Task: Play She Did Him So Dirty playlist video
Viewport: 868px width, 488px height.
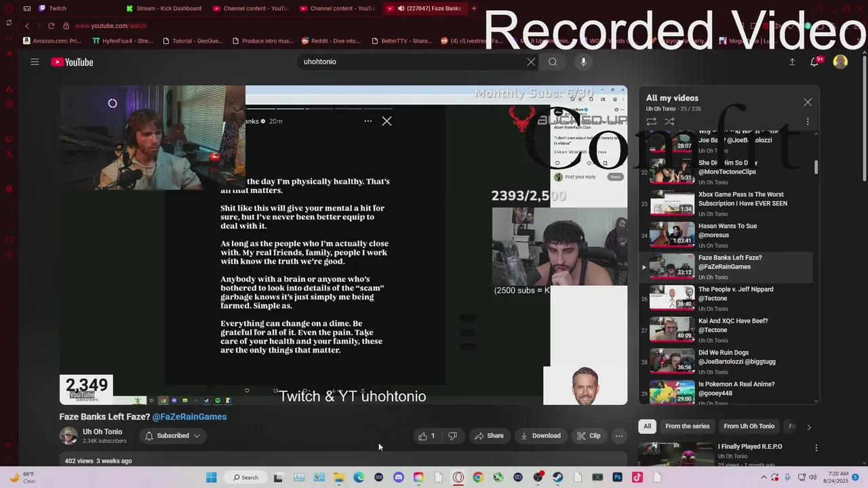Action: pyautogui.click(x=726, y=172)
